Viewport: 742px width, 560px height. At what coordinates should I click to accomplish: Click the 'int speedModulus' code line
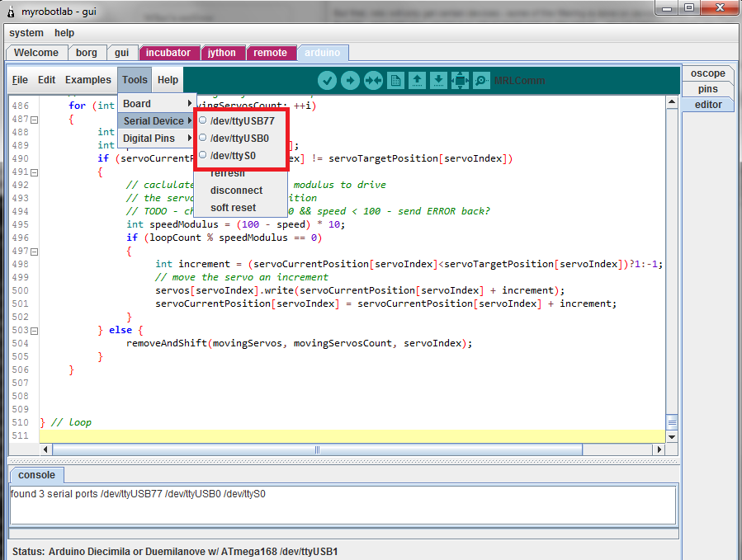tap(236, 224)
